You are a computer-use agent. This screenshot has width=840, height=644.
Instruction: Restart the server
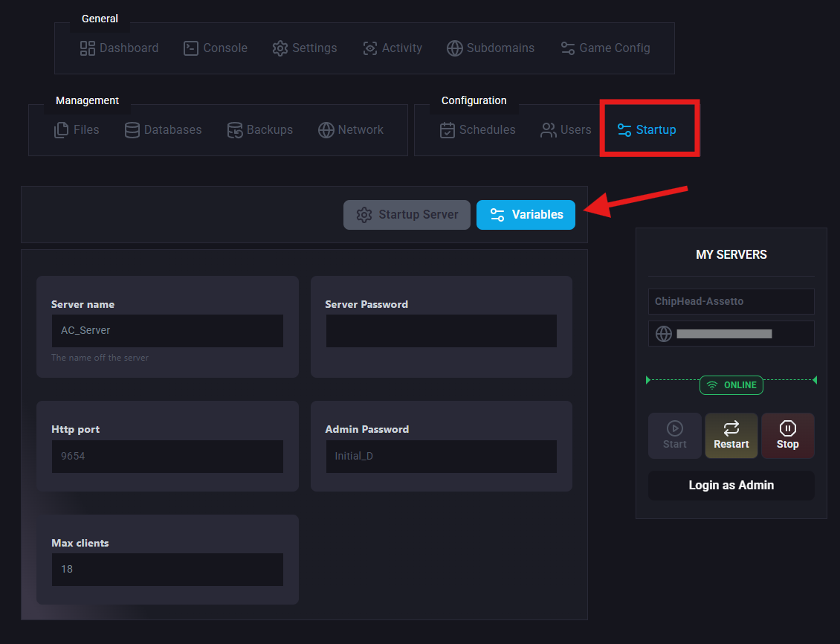[731, 436]
